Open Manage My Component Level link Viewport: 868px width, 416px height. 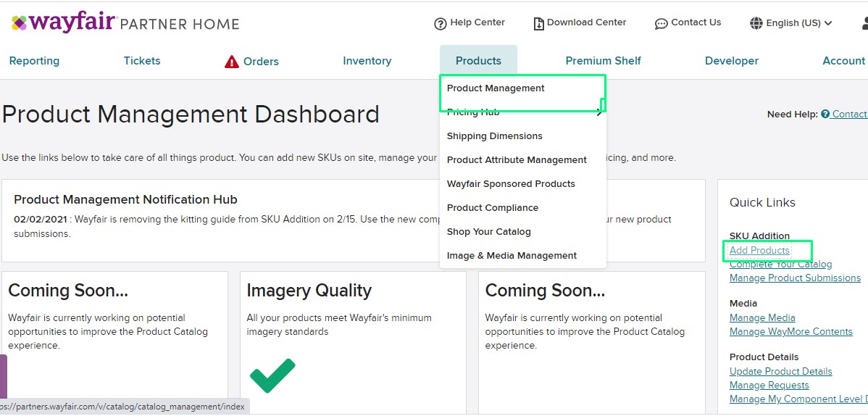pos(798,399)
